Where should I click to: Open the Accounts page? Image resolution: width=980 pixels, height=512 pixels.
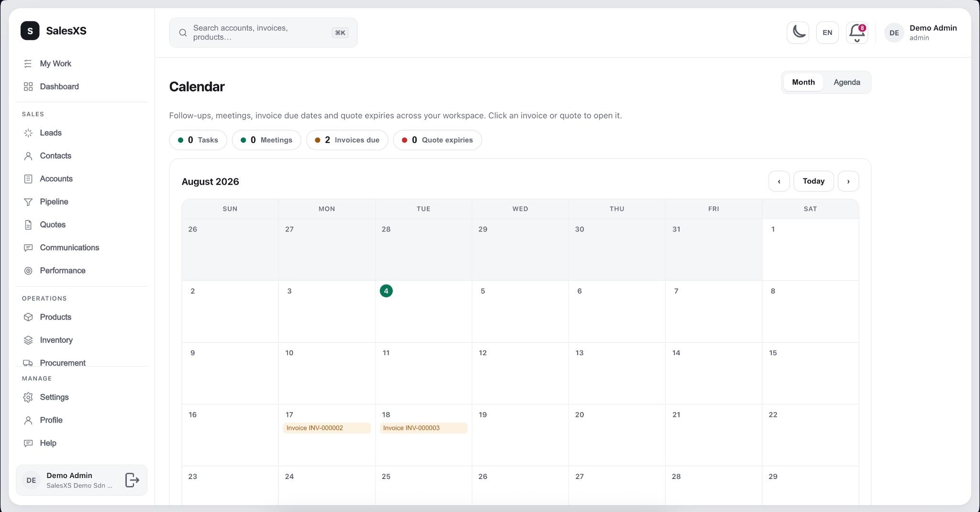81,179
